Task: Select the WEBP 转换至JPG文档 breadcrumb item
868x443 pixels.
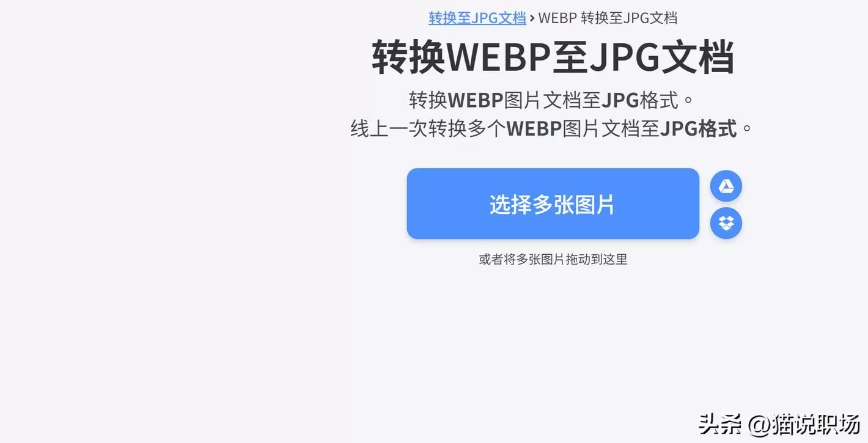Action: (x=608, y=18)
